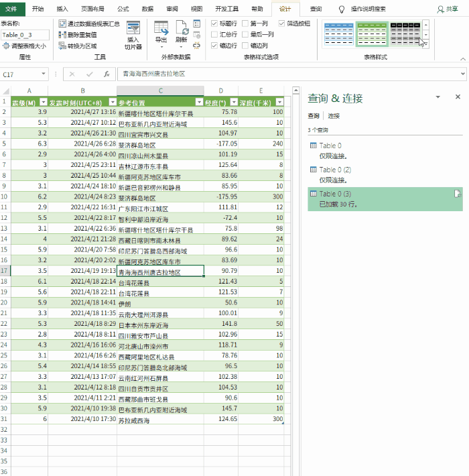Viewport: 469px width, 476px height.
Task: Click the Table 0 query icon
Action: click(314, 145)
